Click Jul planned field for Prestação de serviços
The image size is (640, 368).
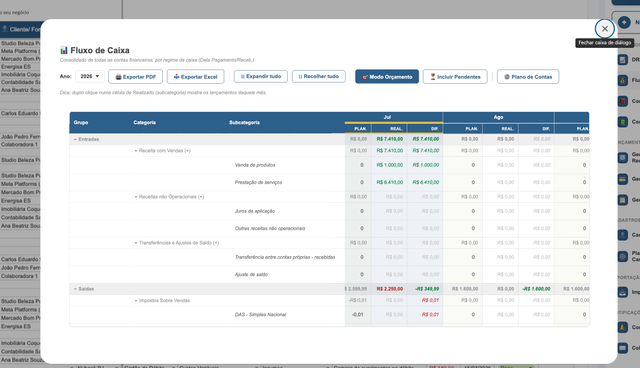pyautogui.click(x=358, y=182)
